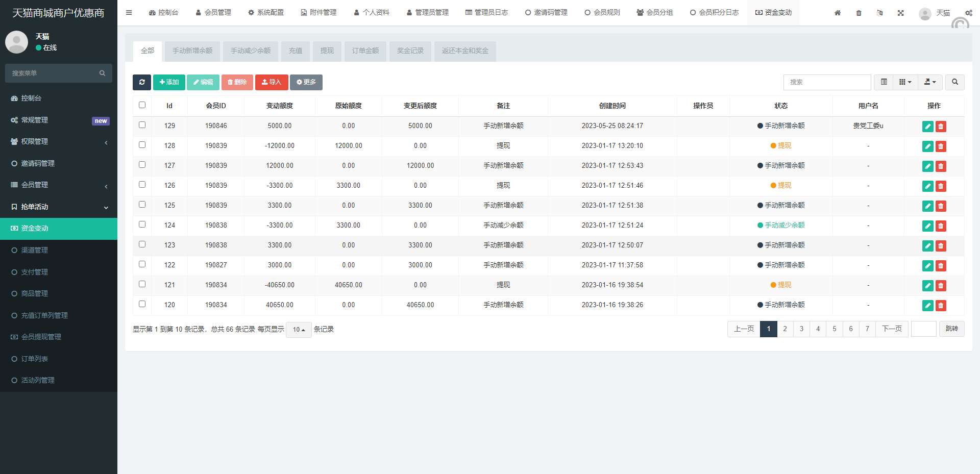
Task: Click the fullscreen icon in top bar
Action: pos(900,13)
